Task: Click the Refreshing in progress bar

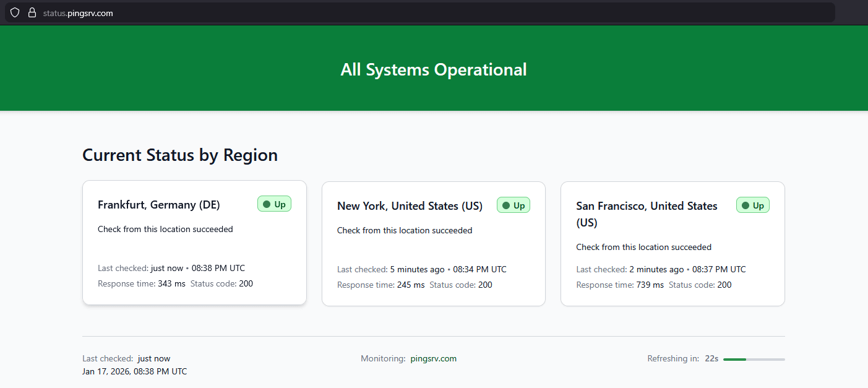Action: [x=754, y=359]
